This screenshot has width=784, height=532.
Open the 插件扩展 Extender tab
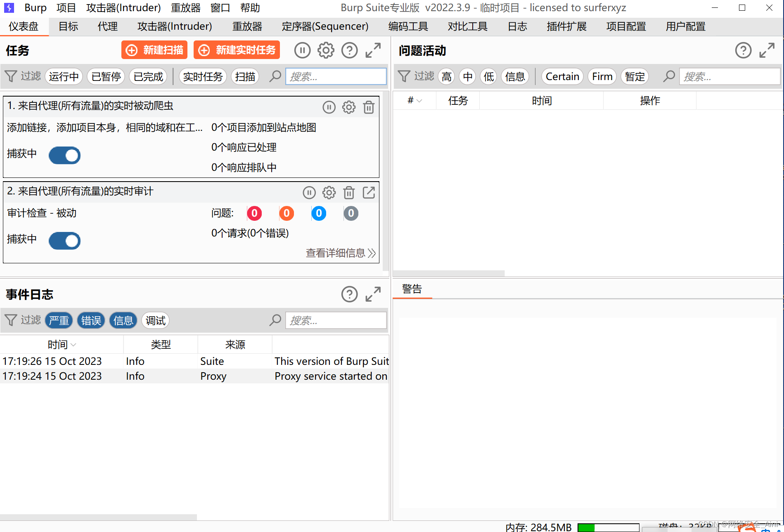[x=566, y=26]
